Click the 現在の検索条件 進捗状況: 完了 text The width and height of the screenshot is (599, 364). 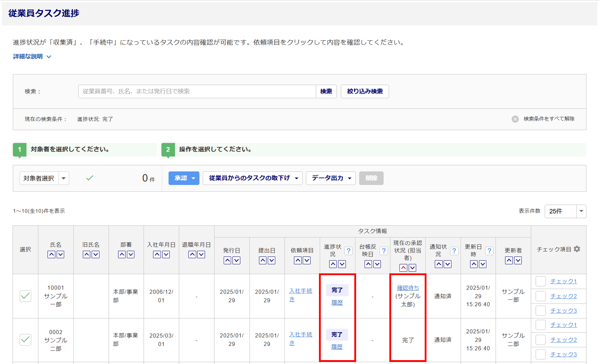(x=95, y=119)
